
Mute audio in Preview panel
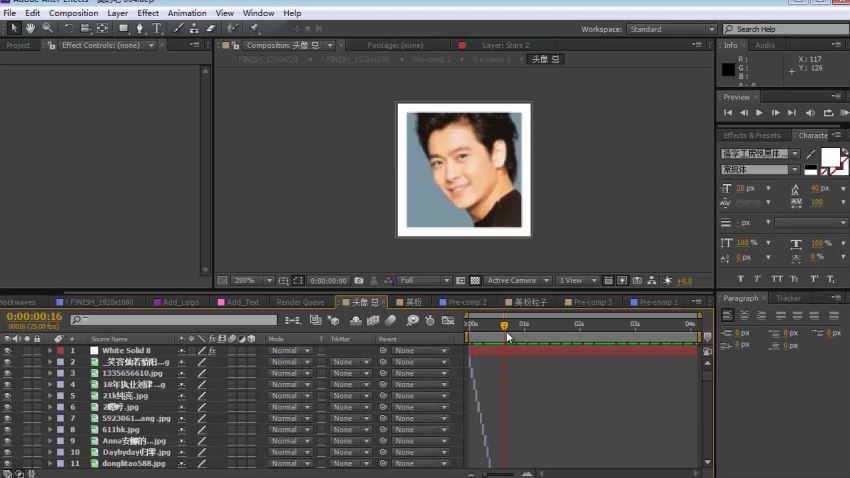[810, 113]
